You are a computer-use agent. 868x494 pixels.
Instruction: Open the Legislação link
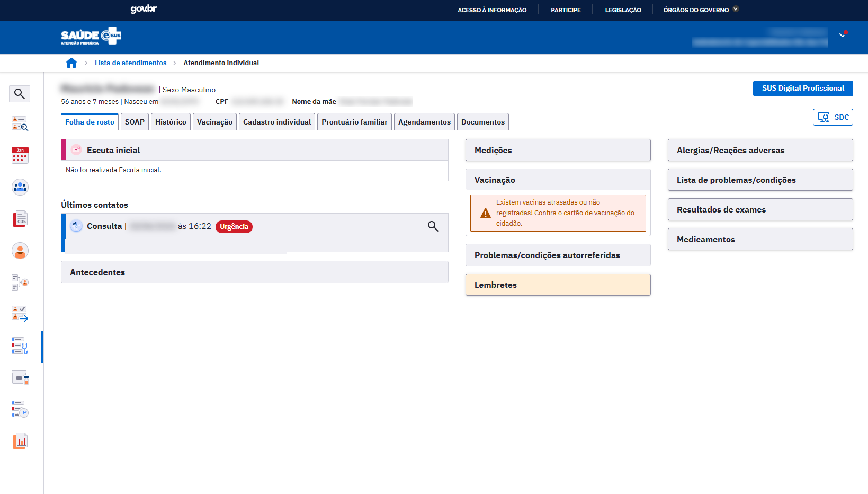[623, 10]
